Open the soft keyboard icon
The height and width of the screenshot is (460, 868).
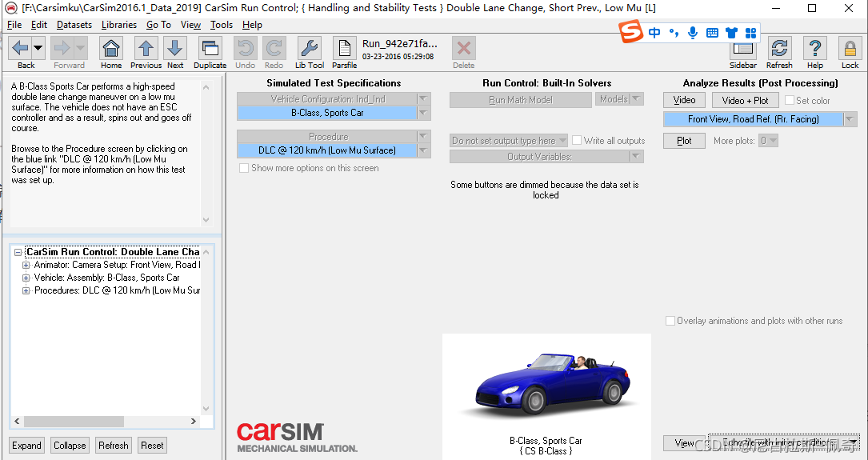tap(712, 34)
